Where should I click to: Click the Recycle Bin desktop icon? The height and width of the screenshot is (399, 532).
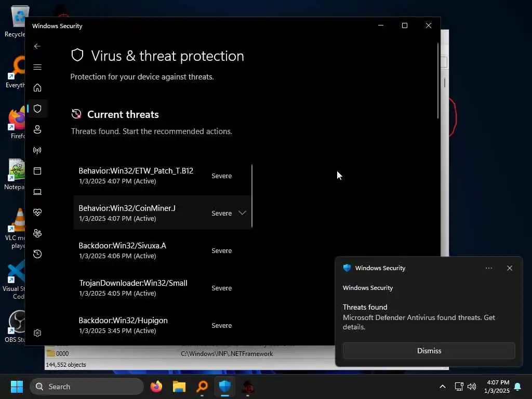click(x=15, y=22)
